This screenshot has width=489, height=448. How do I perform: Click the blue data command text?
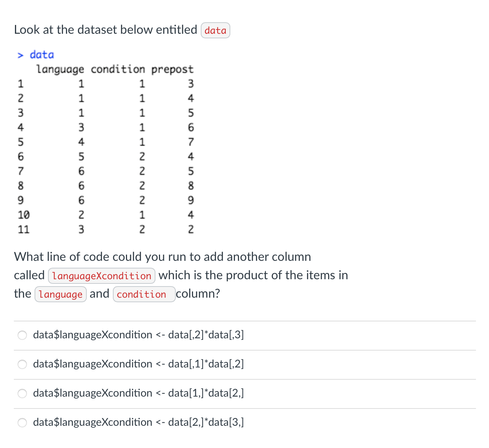[x=42, y=54]
